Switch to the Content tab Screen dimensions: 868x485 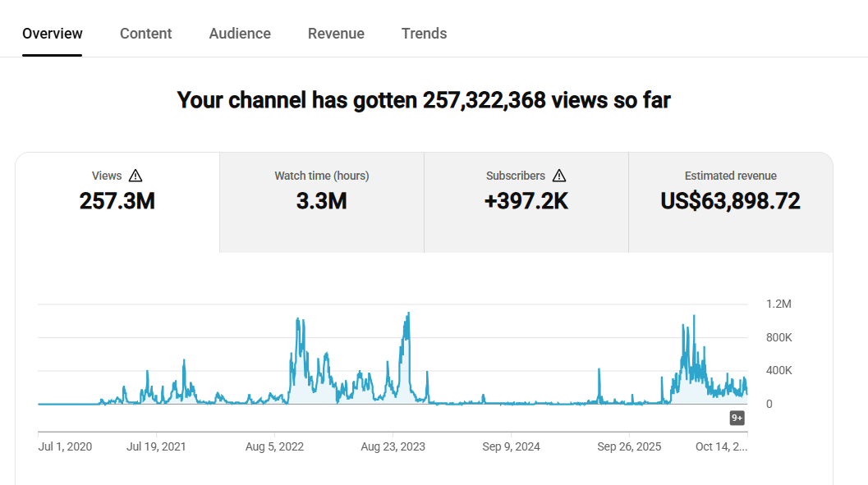pos(145,34)
